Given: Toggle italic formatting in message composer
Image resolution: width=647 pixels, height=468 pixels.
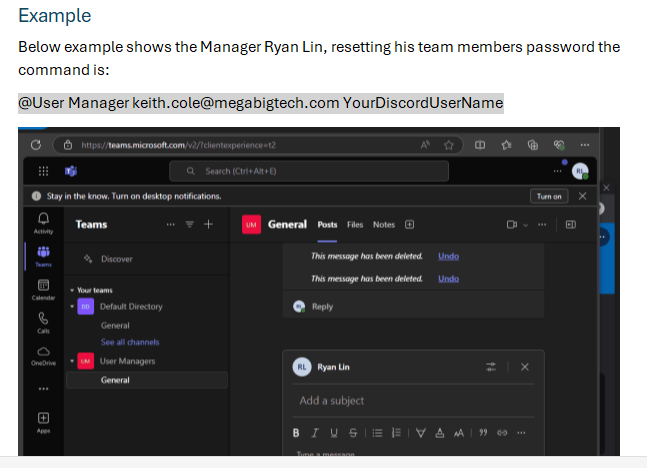Looking at the screenshot, I should point(314,433).
